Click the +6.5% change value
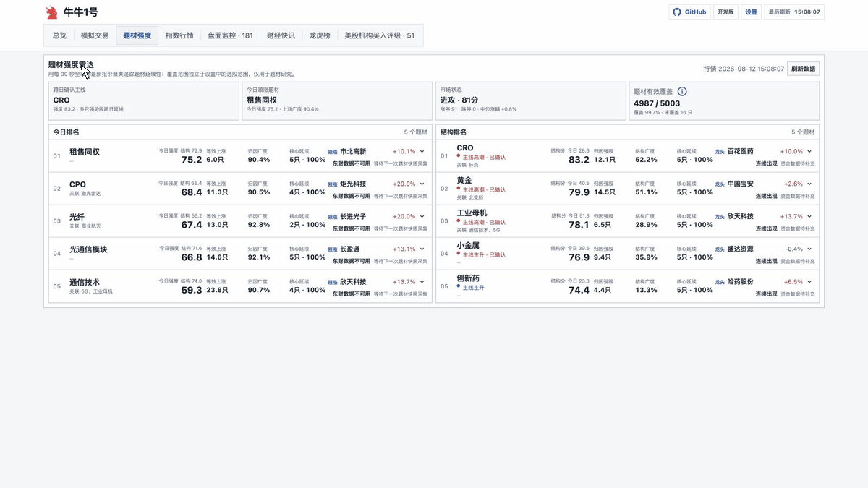The image size is (868, 488). (793, 282)
